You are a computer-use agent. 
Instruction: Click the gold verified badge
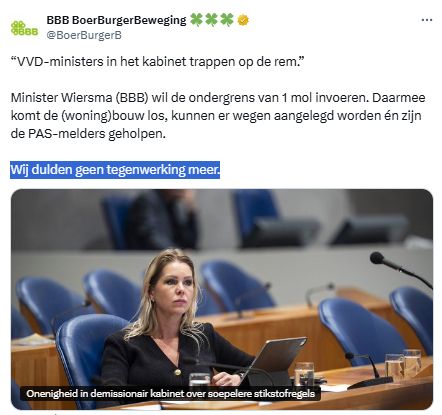[243, 20]
